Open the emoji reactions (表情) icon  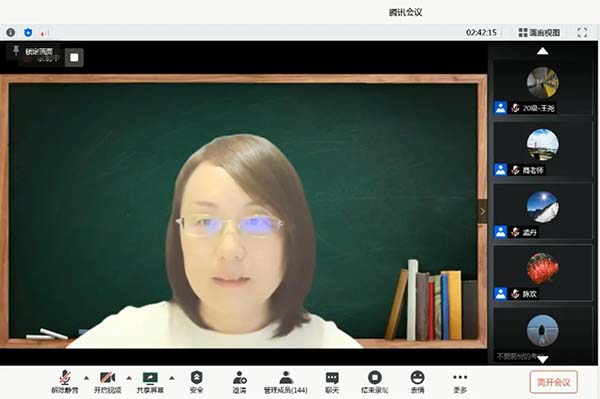point(417,382)
